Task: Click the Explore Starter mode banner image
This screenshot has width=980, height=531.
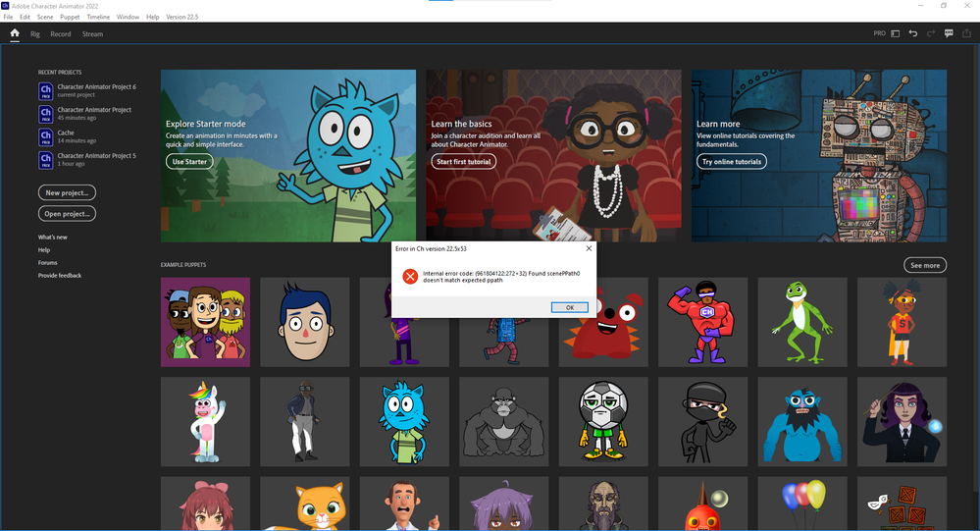Action: pos(288,156)
